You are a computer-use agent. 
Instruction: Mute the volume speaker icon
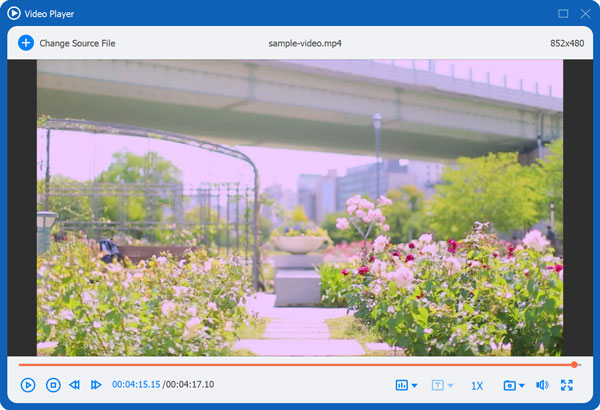[x=542, y=385]
